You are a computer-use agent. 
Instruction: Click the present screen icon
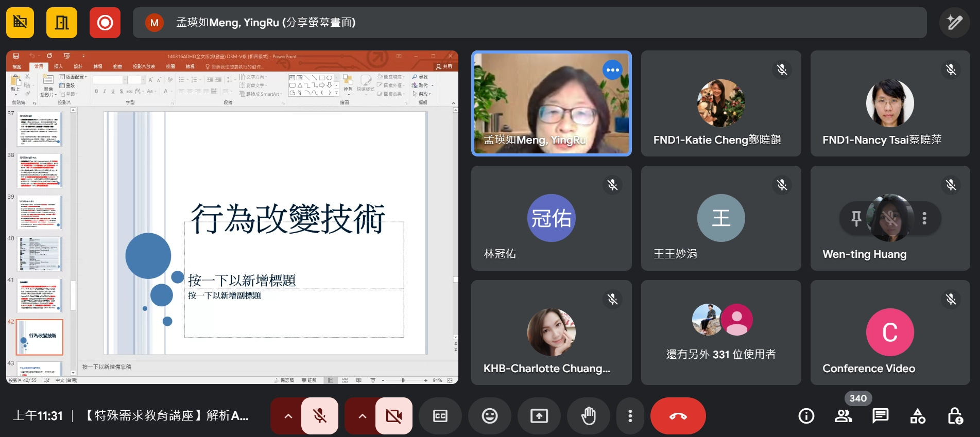point(539,416)
